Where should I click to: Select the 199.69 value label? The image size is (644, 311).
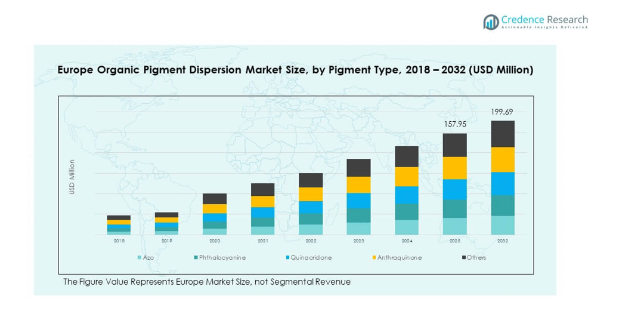(x=502, y=112)
